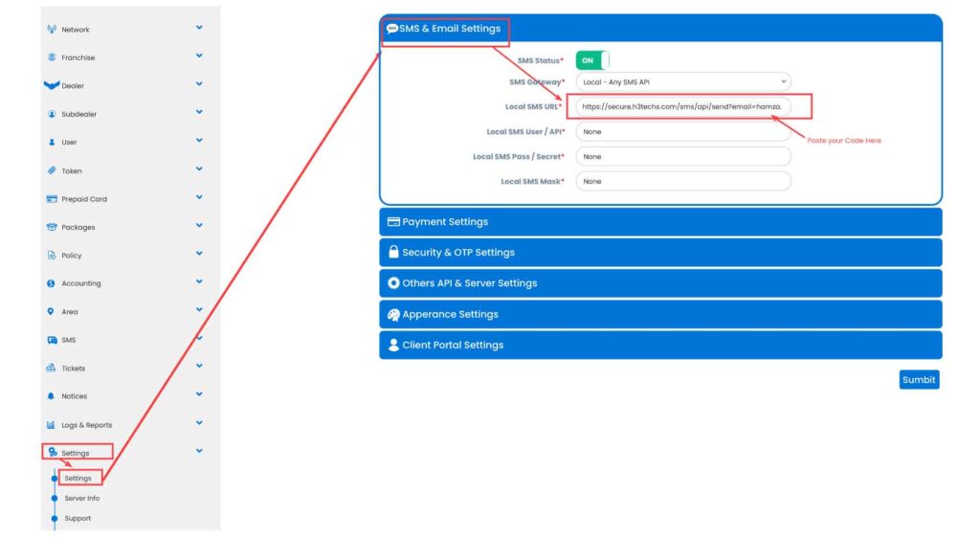Click the Area location pin icon
This screenshot has height=538, width=980.
(52, 311)
